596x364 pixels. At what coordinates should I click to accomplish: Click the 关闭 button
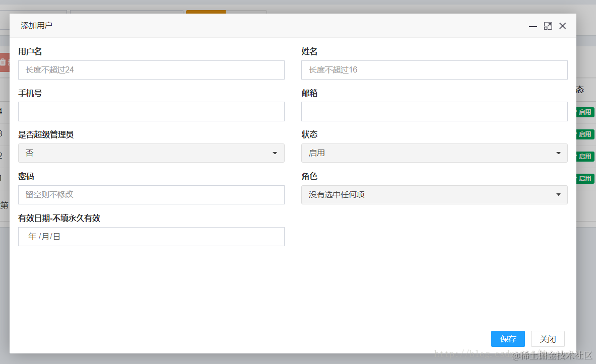(548, 339)
